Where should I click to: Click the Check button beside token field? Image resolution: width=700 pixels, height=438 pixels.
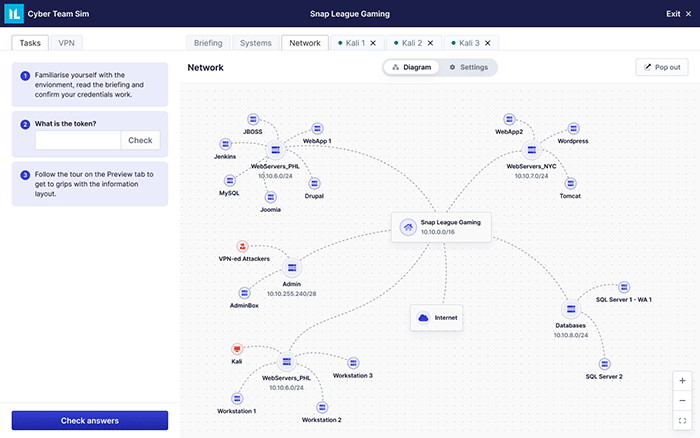140,141
